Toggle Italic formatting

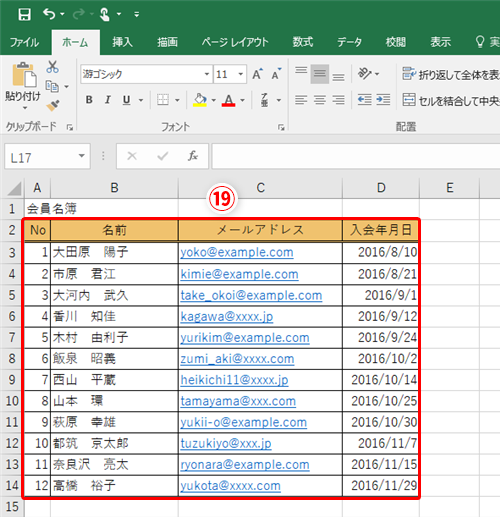[108, 100]
